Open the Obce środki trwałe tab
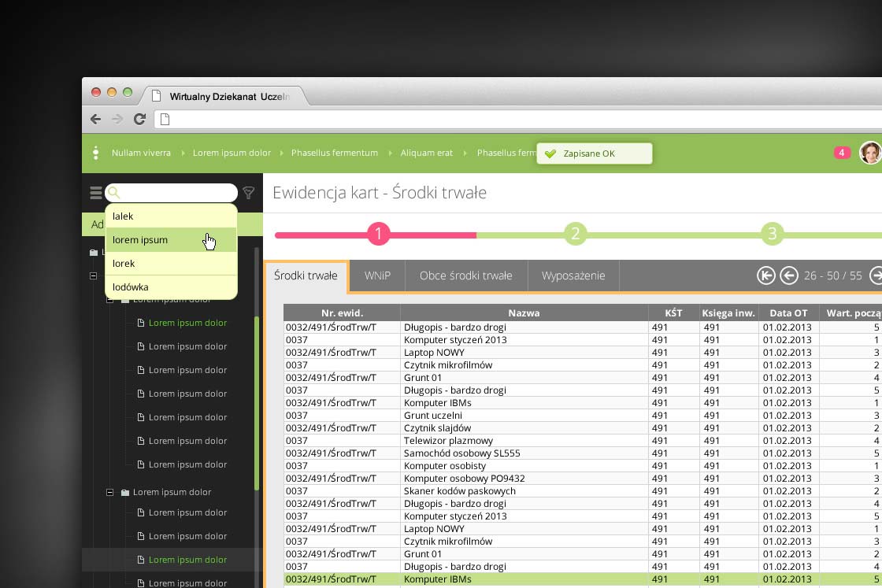This screenshot has width=882, height=588. tap(465, 276)
